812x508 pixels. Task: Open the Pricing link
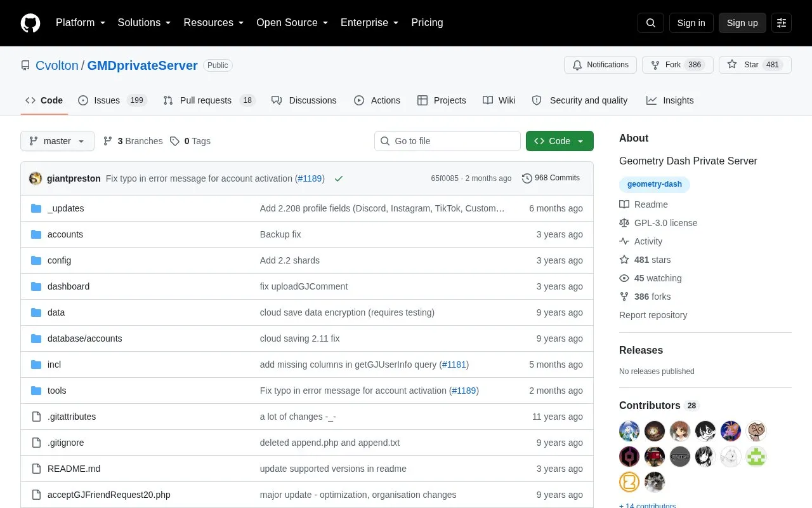pos(427,23)
